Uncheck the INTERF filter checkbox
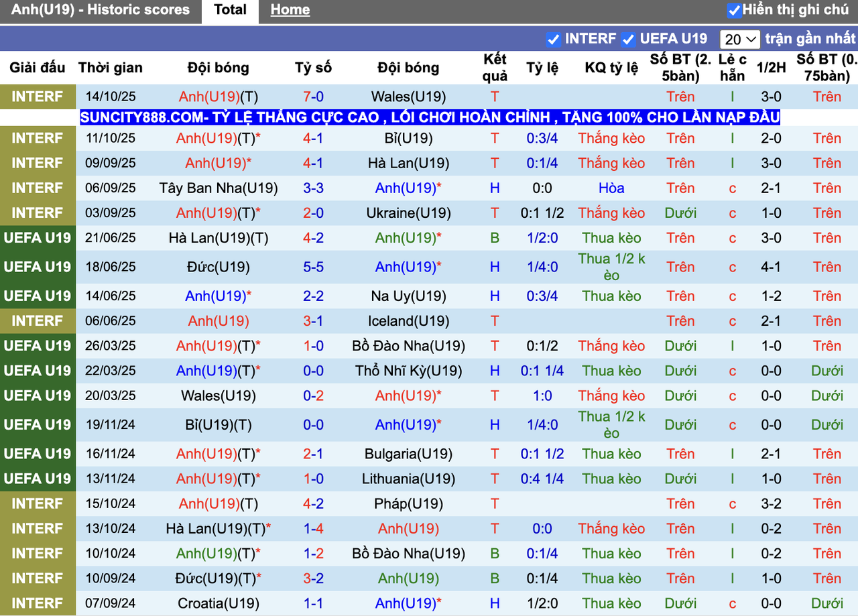The height and width of the screenshot is (616, 858). click(x=553, y=39)
